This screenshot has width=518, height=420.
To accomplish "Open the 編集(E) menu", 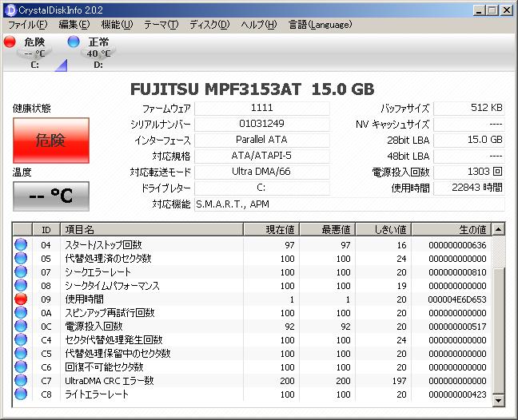I will click(x=74, y=25).
